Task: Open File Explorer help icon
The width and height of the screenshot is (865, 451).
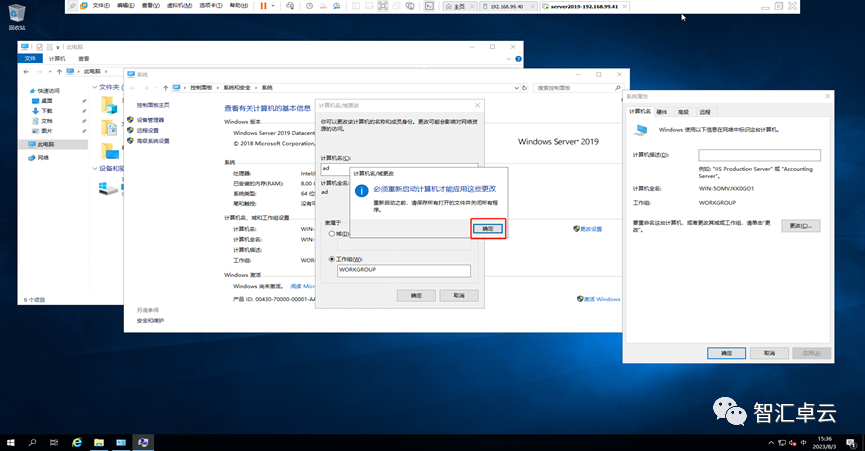Action: point(518,59)
